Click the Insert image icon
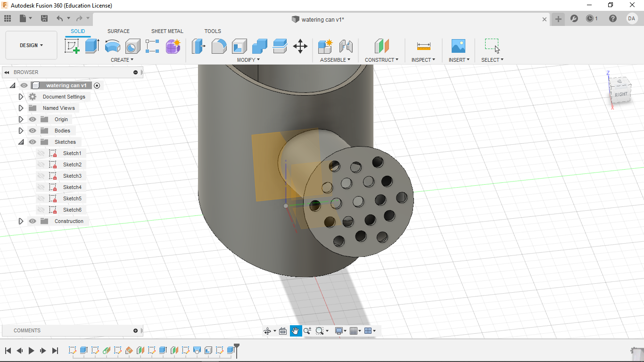Screen dimensions: 644x362 tap(458, 46)
